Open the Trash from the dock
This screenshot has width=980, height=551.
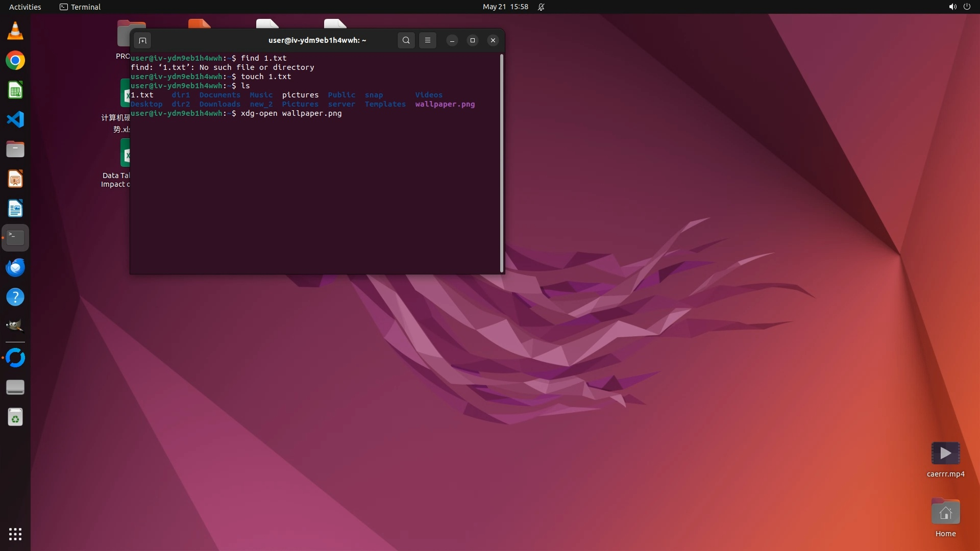click(15, 417)
